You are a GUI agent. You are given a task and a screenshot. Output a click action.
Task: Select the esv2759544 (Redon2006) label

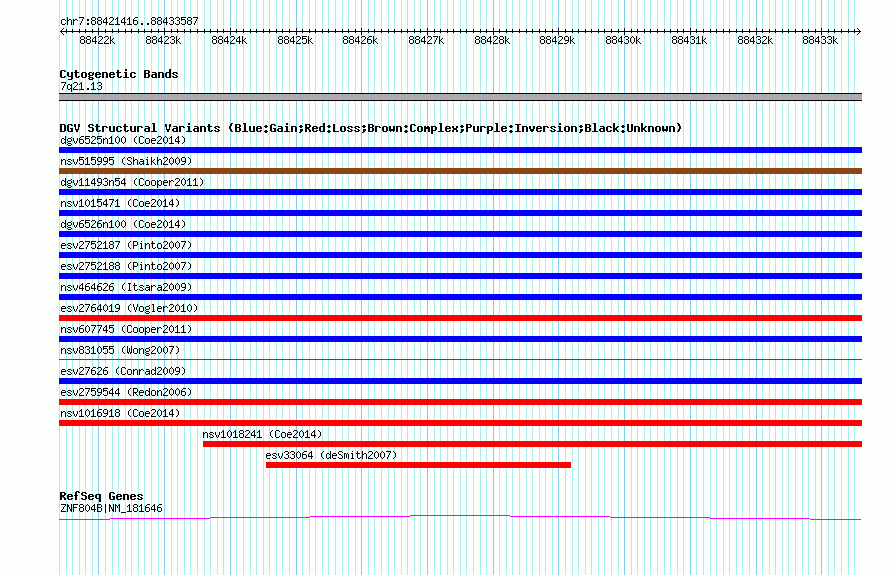(x=126, y=392)
